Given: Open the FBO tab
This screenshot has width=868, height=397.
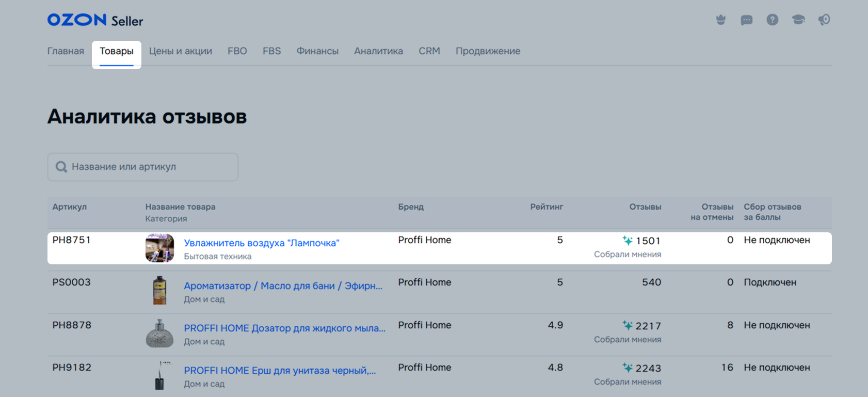Looking at the screenshot, I should coord(237,51).
